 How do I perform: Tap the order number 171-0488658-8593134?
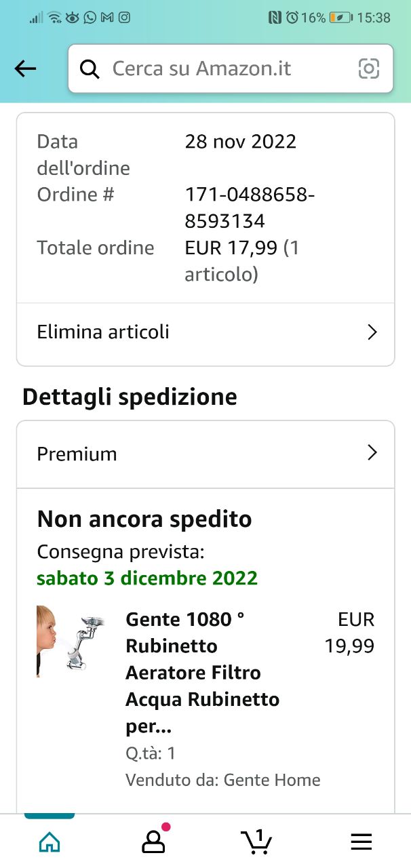[249, 208]
